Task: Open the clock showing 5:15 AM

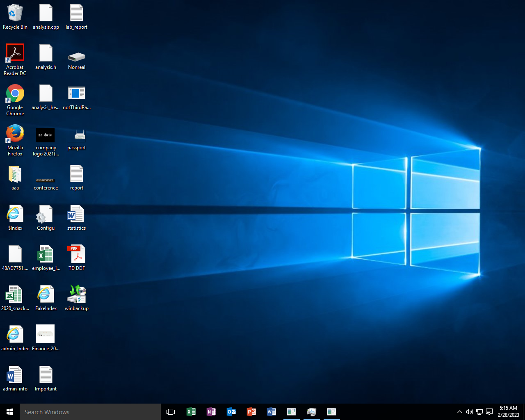Action: [x=509, y=412]
